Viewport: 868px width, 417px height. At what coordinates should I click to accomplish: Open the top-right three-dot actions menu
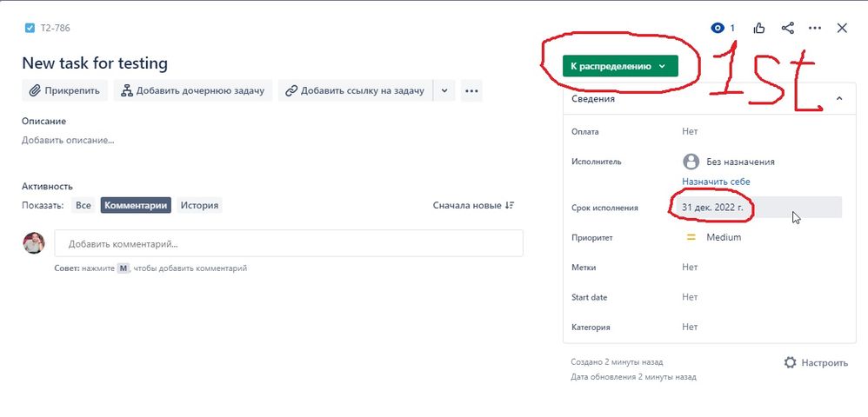click(815, 28)
